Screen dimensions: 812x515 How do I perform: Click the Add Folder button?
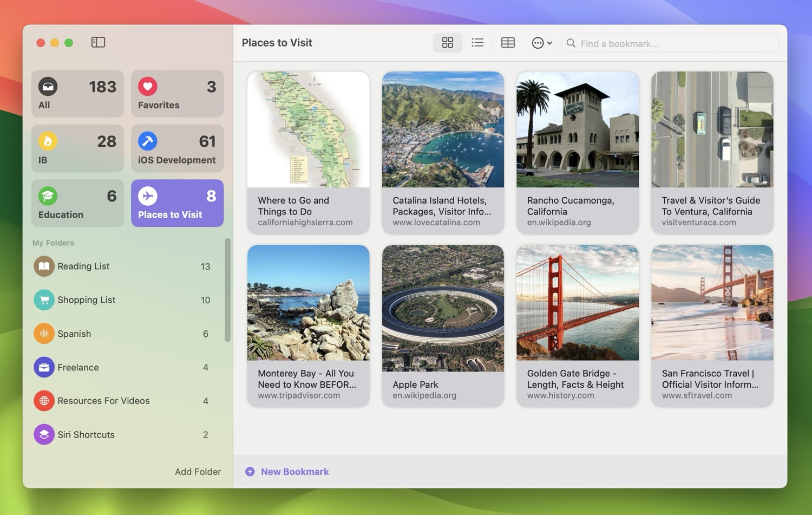tap(198, 472)
